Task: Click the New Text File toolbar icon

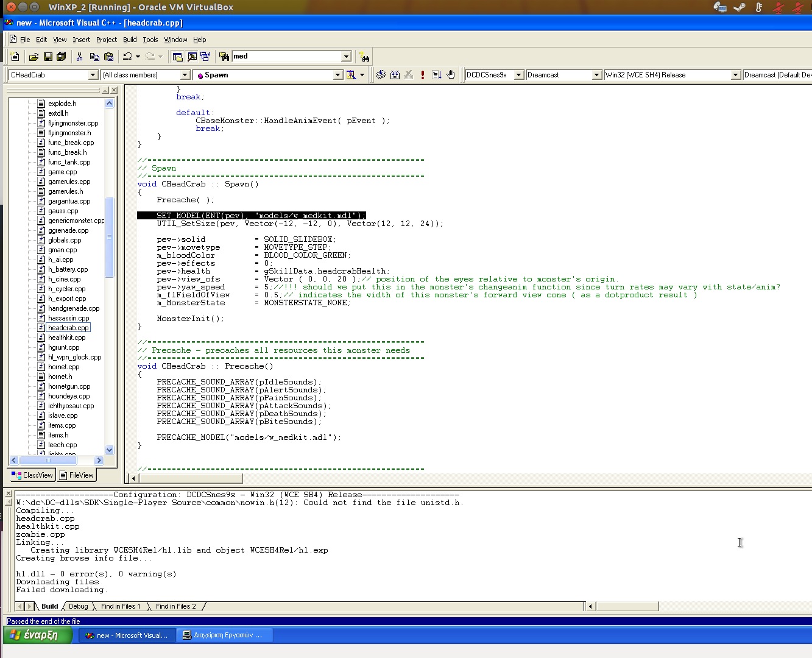Action: (15, 57)
